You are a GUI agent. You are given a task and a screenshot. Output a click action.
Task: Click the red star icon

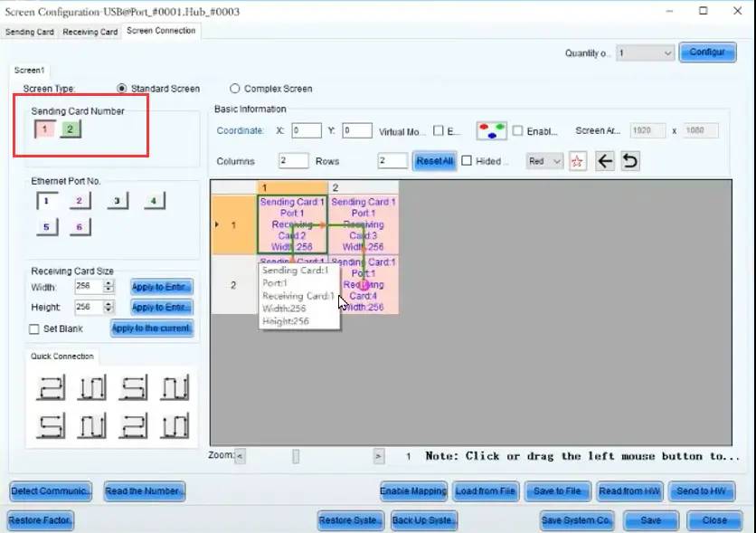coord(577,161)
